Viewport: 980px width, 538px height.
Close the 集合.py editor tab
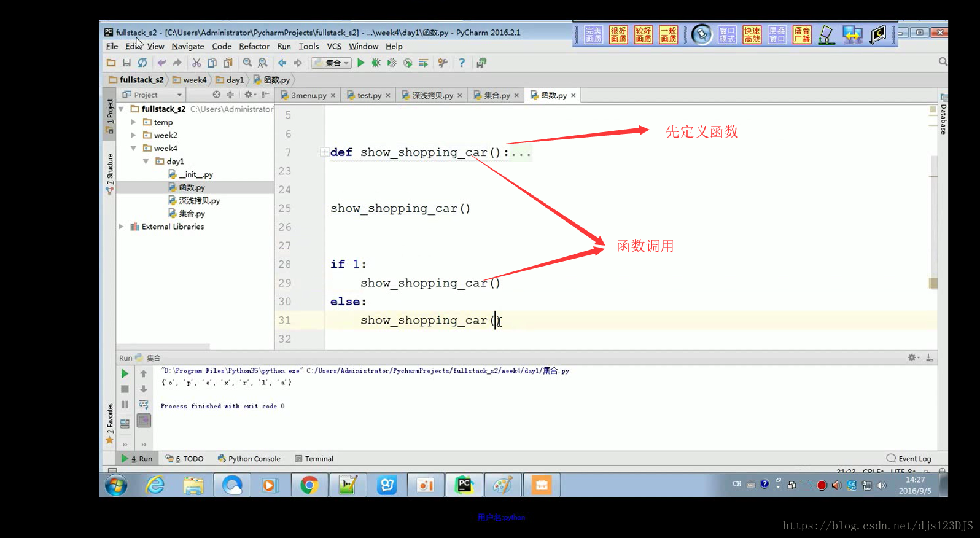(516, 95)
